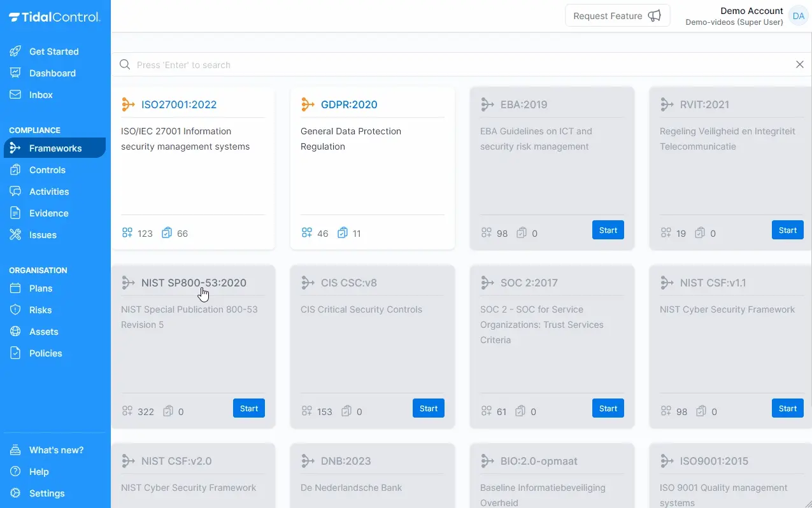Viewport: 812px width, 508px height.
Task: Click the Issues tools icon
Action: (x=16, y=235)
